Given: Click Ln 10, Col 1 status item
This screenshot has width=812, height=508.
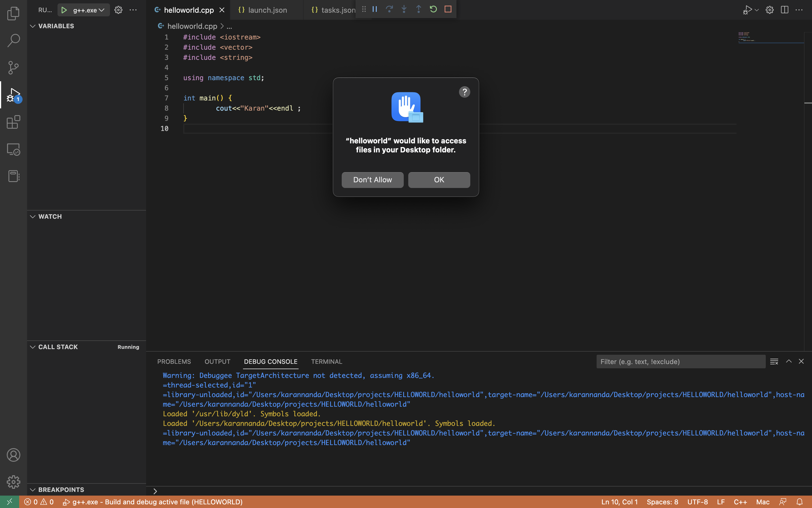Looking at the screenshot, I should click(x=619, y=502).
